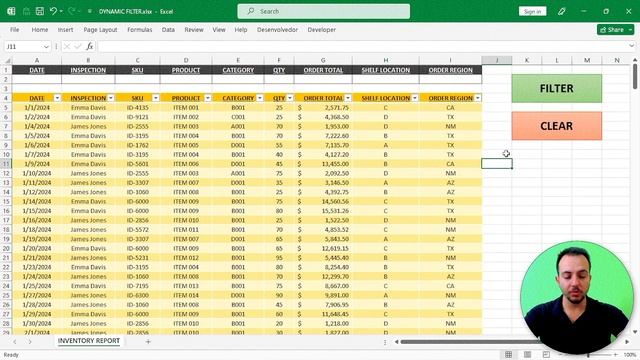Open the PRODUCT column filter dropdown

click(x=208, y=98)
